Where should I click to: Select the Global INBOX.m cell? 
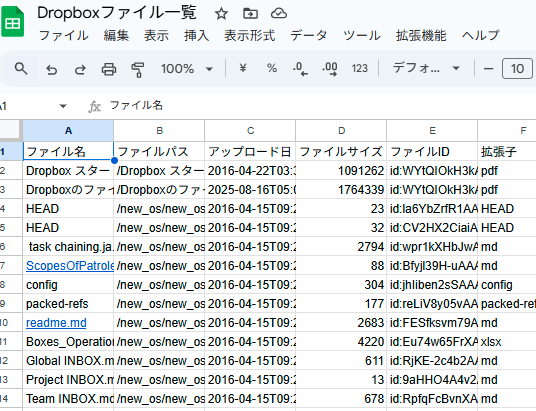point(68,361)
